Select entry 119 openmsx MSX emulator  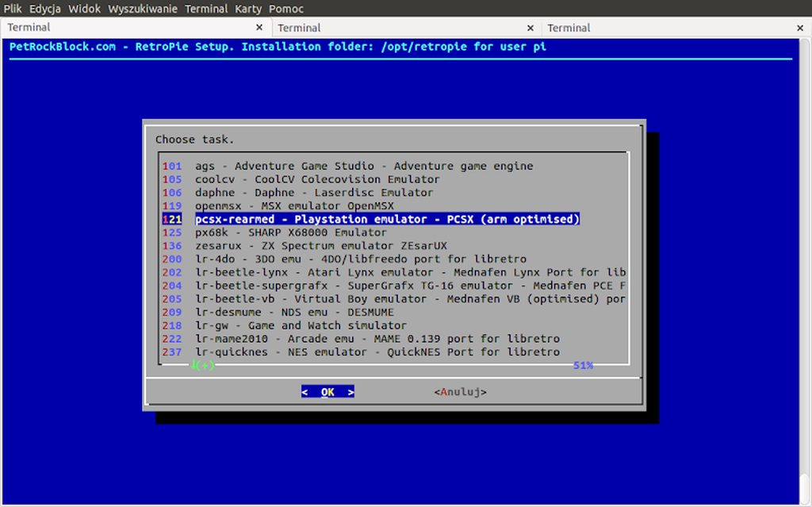pos(278,205)
